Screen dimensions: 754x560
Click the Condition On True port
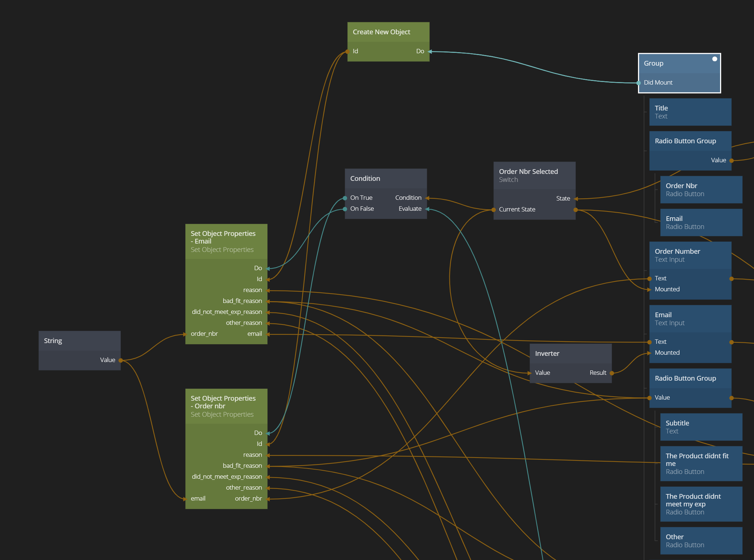click(x=345, y=198)
